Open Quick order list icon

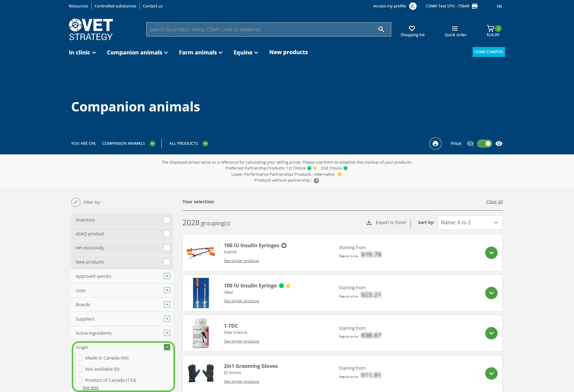455,28
